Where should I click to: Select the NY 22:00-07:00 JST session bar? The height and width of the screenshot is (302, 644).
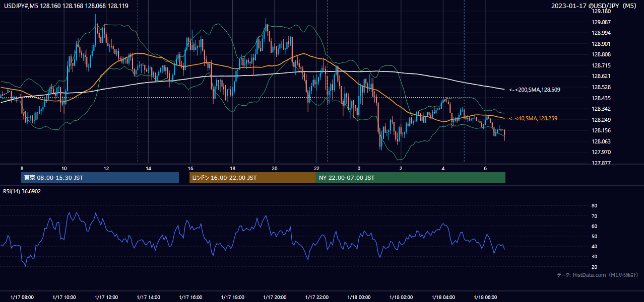[x=410, y=178]
